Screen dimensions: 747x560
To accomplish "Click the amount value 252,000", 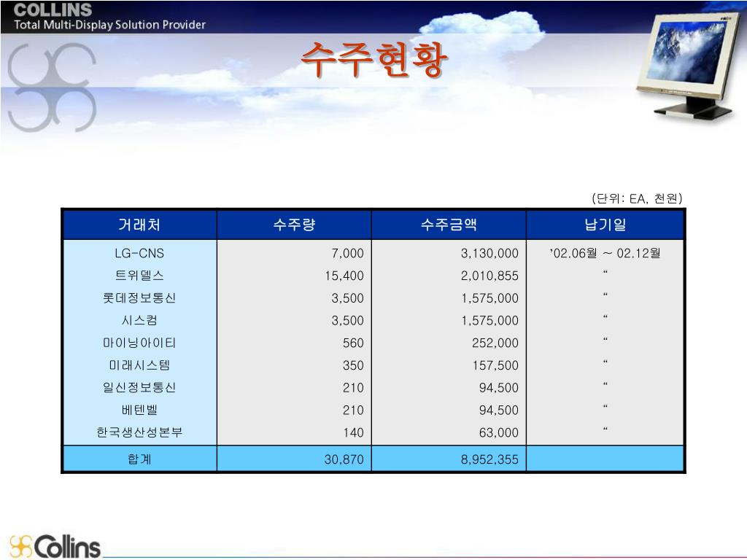I will pos(495,343).
